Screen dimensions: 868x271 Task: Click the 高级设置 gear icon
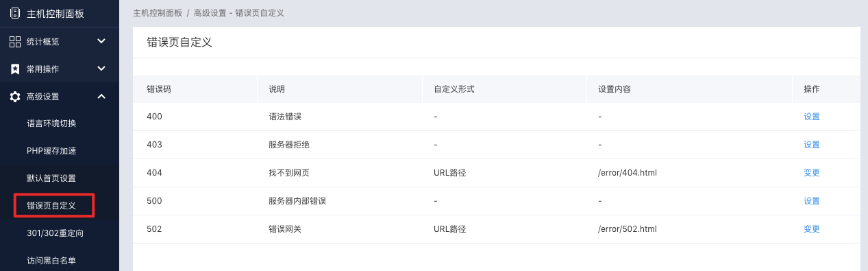(15, 97)
